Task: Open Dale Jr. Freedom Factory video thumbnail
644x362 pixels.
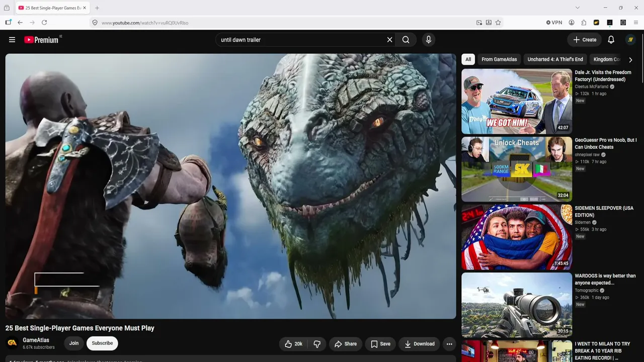Action: coord(517,102)
